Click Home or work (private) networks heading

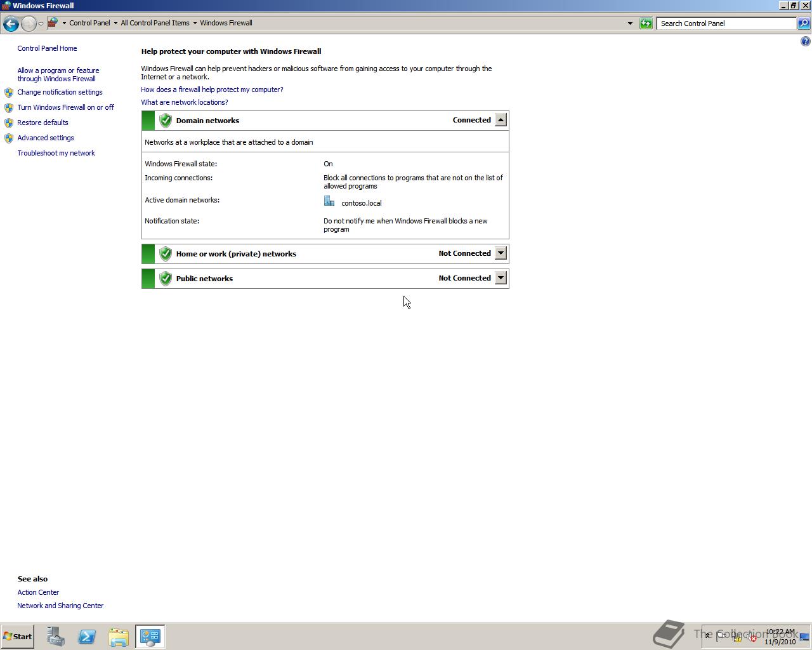(236, 254)
